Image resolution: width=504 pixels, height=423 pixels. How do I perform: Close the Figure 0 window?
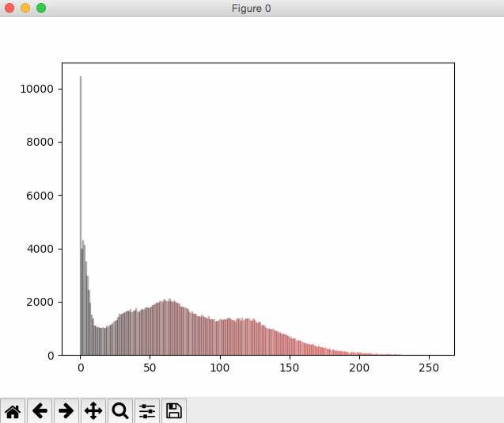pyautogui.click(x=9, y=8)
